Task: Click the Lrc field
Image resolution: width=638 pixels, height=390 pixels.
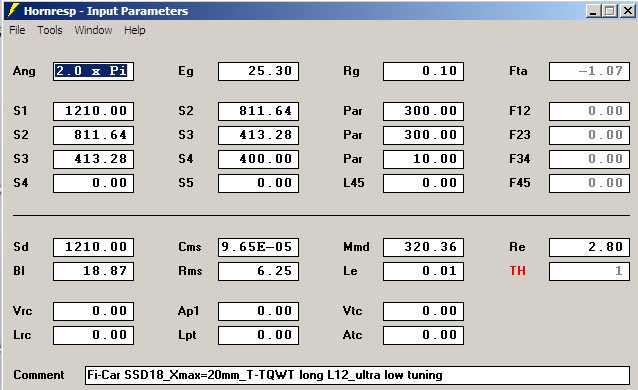Action: pyautogui.click(x=93, y=335)
